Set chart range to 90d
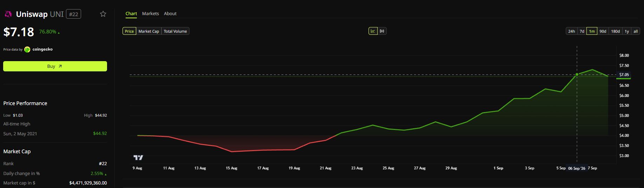Viewport: 644px width, 188px height. [603, 31]
